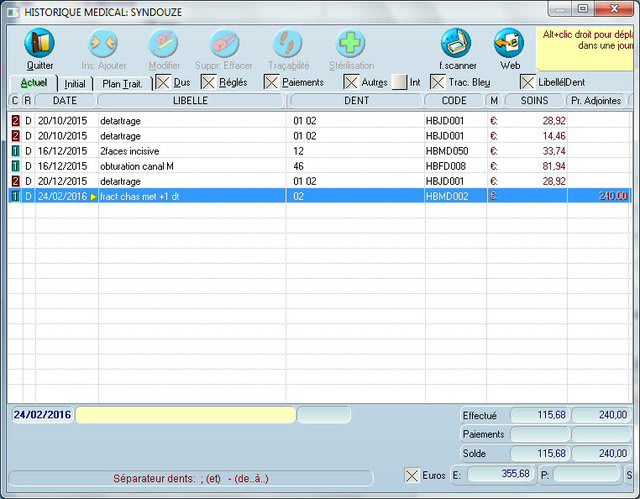
Task: Click the Suppr. Effacer eraser icon
Action: point(224,44)
